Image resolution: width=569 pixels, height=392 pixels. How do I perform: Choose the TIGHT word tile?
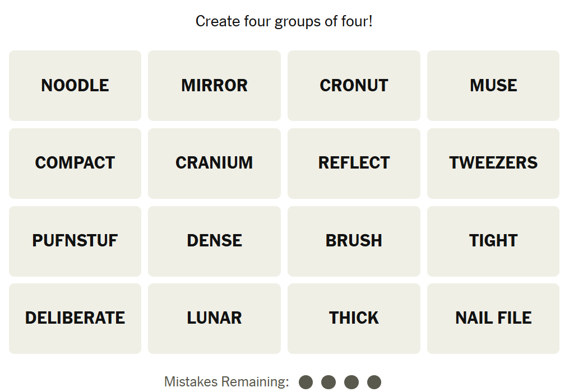tap(493, 241)
